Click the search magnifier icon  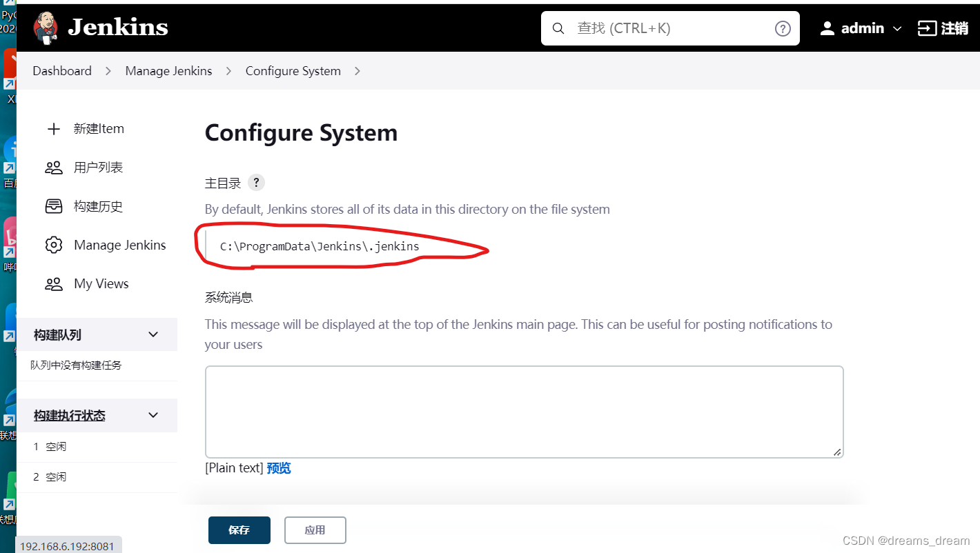(558, 28)
